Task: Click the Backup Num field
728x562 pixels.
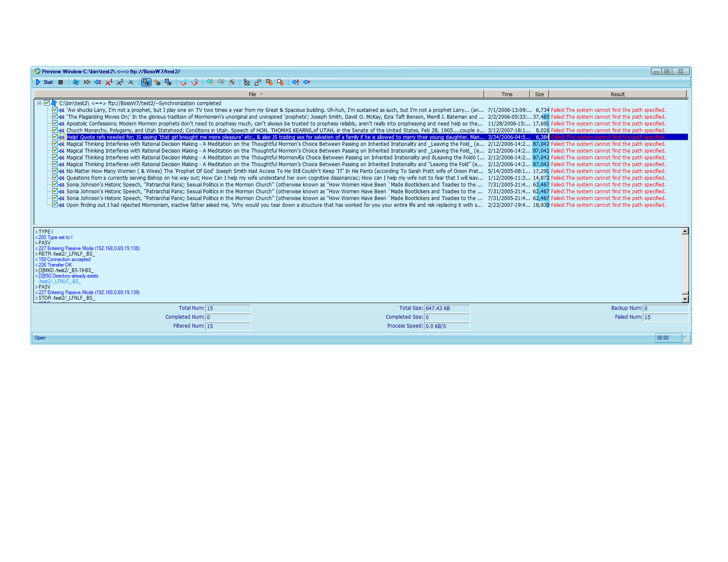Action: [x=666, y=308]
